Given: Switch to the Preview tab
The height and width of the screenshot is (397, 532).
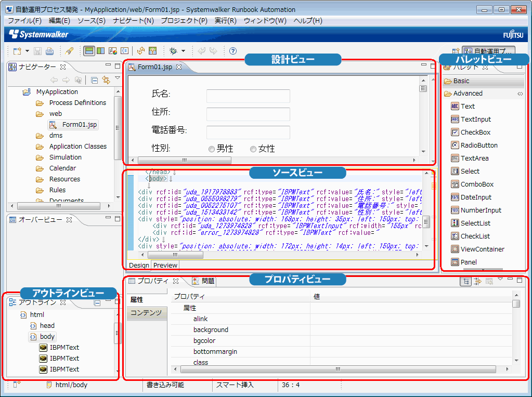Looking at the screenshot, I should 165,265.
